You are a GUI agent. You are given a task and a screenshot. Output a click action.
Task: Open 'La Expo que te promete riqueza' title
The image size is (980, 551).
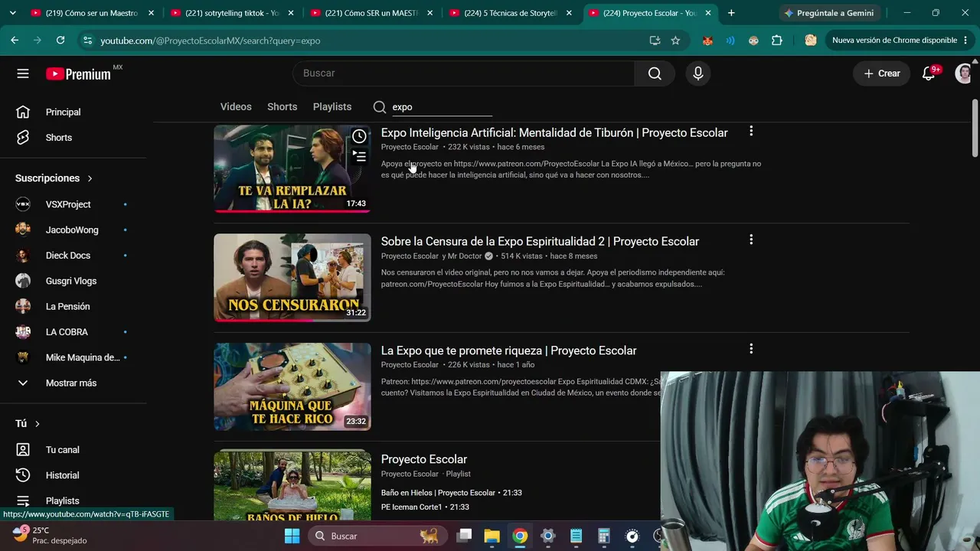(509, 350)
